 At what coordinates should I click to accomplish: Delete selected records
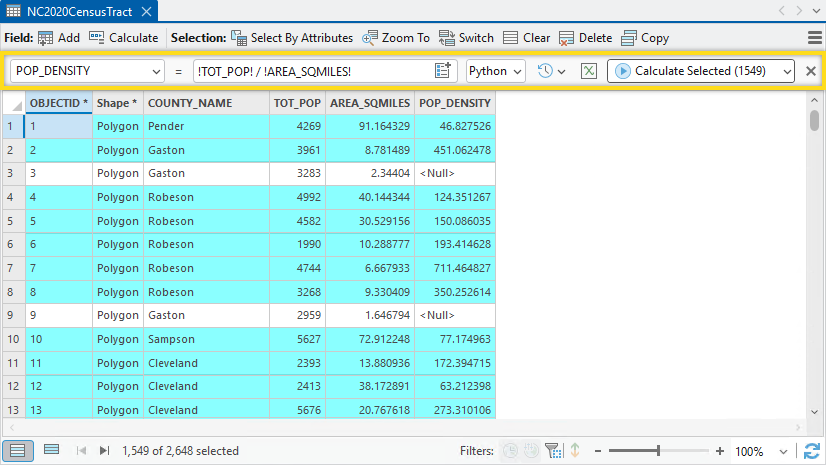point(586,38)
